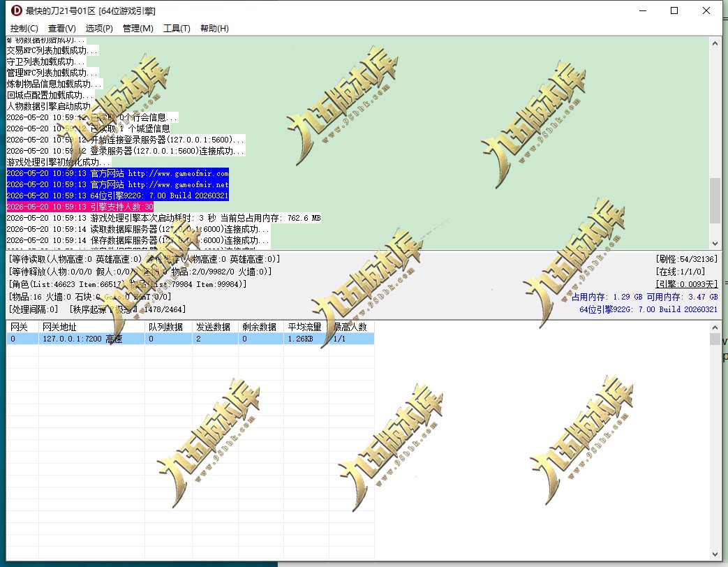Image resolution: width=728 pixels, height=567 pixels.
Task: Open the 控制(C) menu
Action: pyautogui.click(x=24, y=29)
